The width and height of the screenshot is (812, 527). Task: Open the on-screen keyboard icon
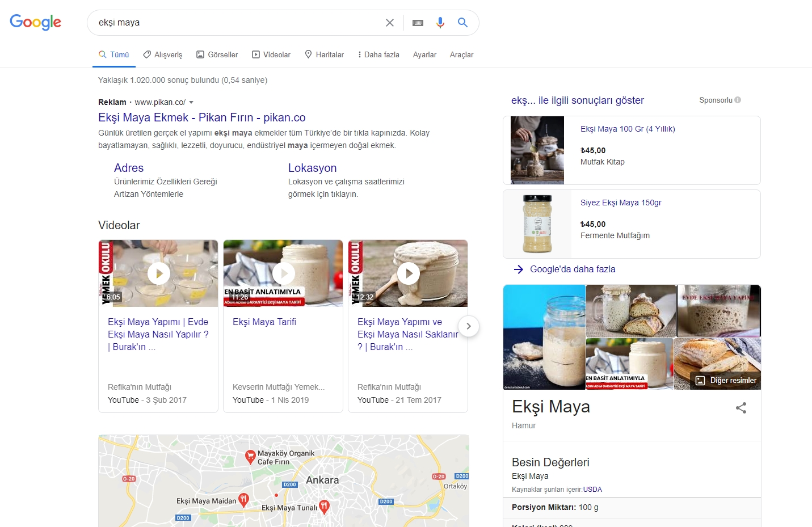[x=418, y=23]
